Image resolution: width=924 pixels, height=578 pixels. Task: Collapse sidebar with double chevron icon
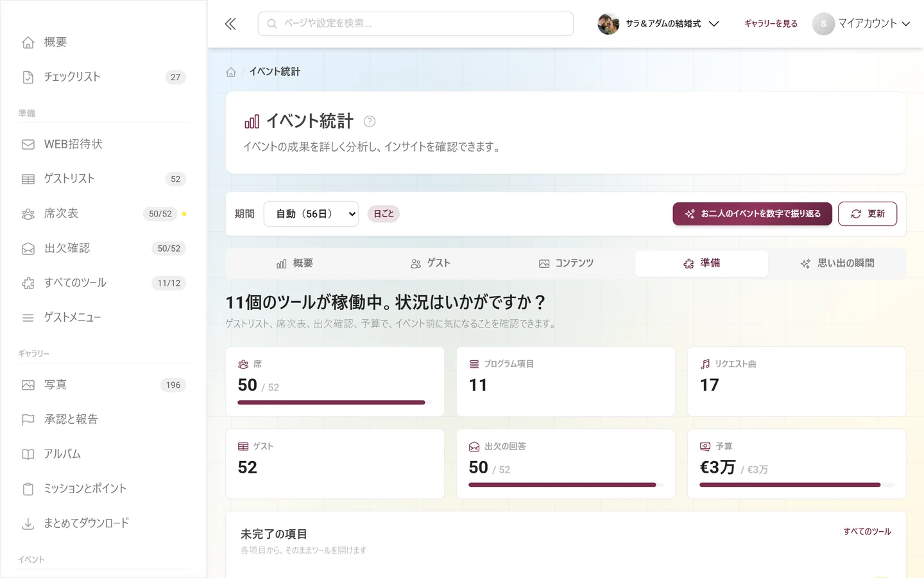[x=230, y=24]
